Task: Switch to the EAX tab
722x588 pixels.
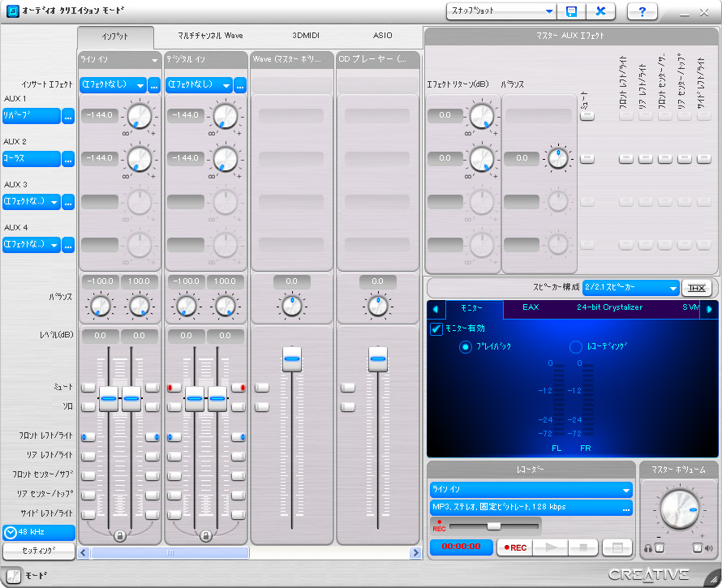Action: coord(531,308)
